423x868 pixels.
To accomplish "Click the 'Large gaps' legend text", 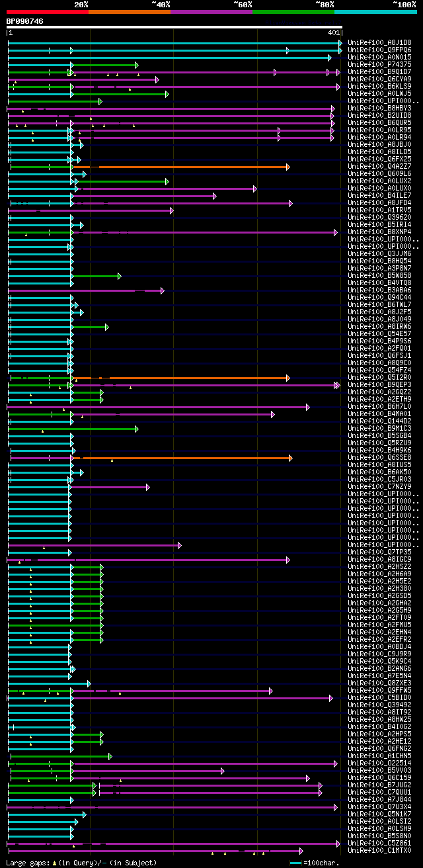I will (28, 863).
